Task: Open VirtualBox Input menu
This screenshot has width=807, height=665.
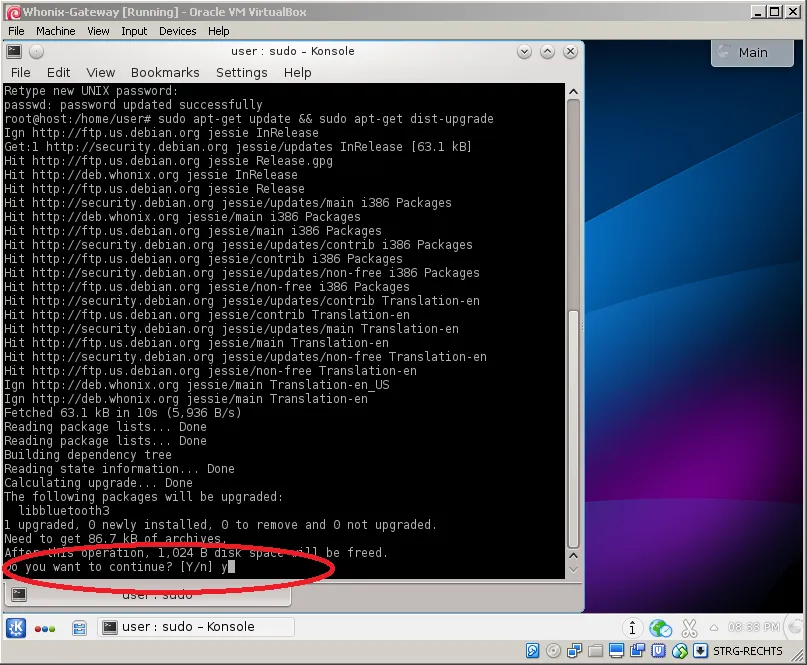Action: [134, 31]
